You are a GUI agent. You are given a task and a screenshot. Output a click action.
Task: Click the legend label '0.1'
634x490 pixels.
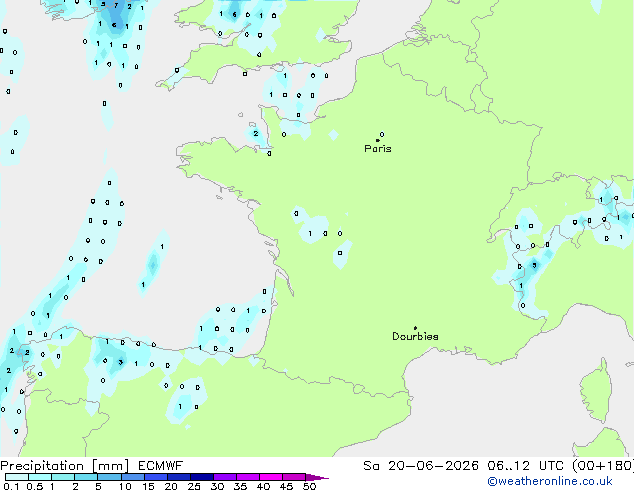point(11,486)
